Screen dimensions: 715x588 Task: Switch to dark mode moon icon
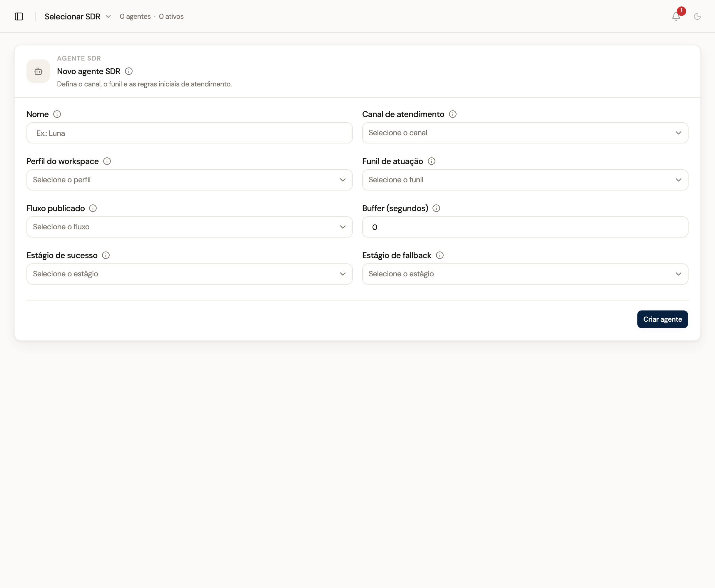pos(697,16)
